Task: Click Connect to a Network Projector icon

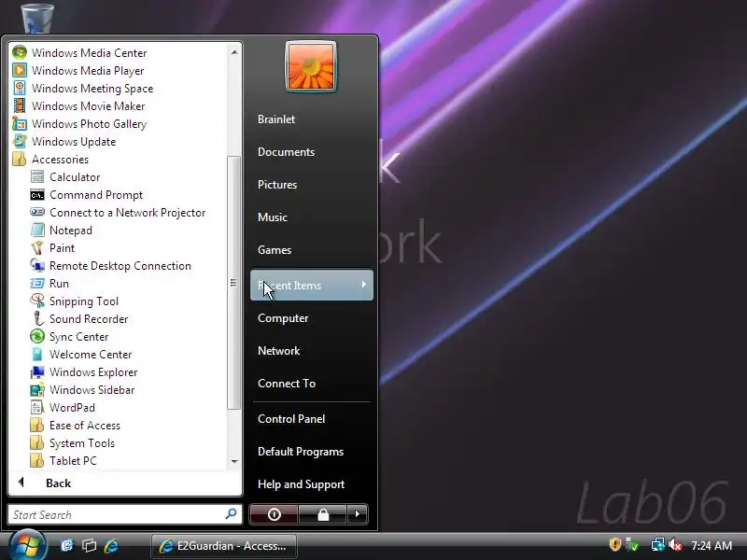Action: coord(37,213)
